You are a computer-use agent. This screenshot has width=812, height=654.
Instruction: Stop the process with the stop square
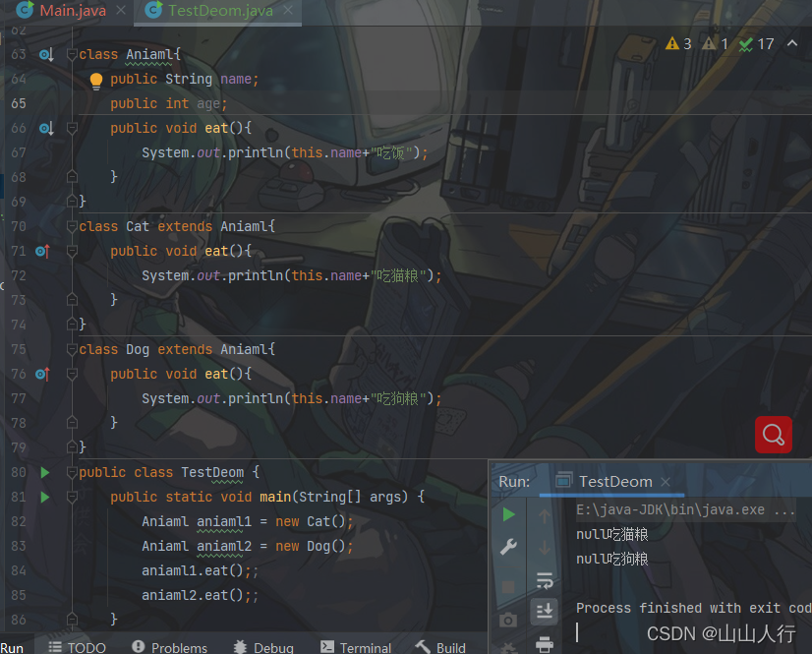pos(508,587)
